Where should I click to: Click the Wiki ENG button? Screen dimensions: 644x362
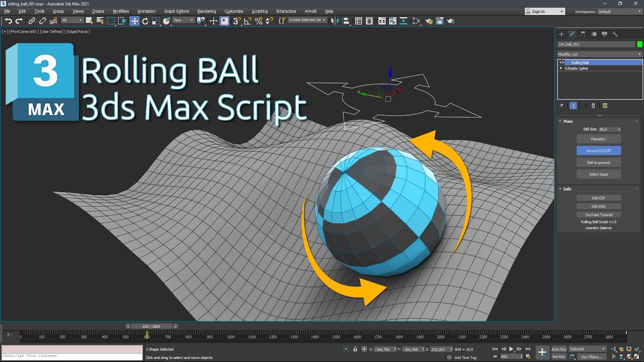[x=599, y=206]
